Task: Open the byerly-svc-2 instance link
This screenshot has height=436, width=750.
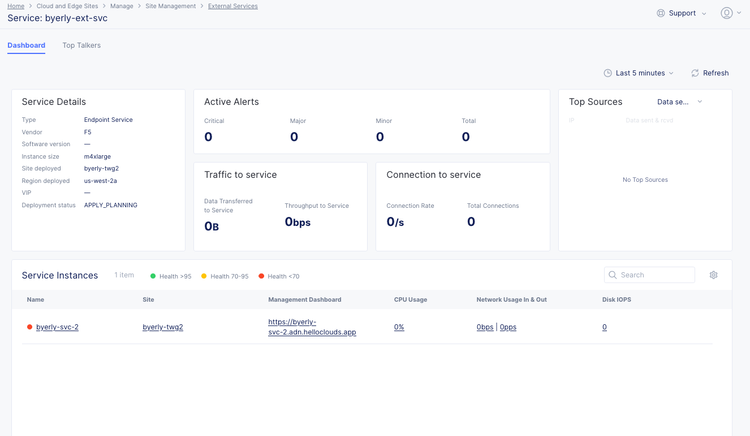Action: tap(57, 327)
